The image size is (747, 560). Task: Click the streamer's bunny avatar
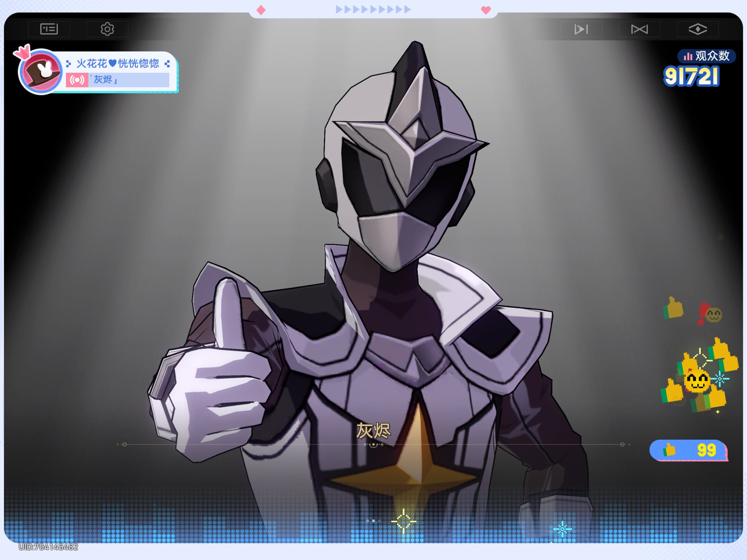[x=41, y=71]
